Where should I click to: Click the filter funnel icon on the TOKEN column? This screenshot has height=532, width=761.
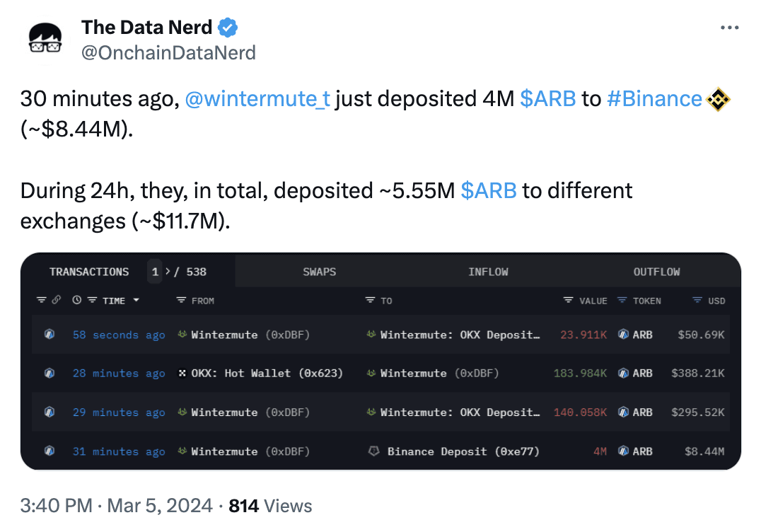pos(622,300)
